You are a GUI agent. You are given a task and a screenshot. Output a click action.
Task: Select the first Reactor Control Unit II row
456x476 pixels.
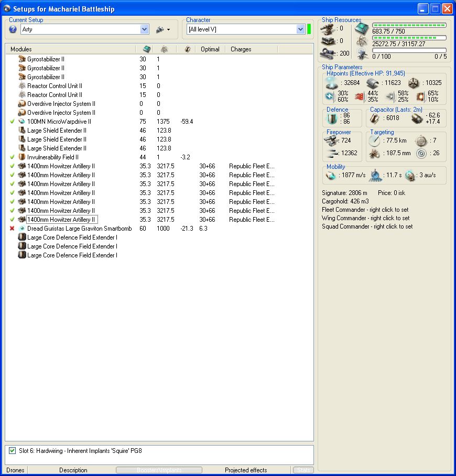click(x=159, y=86)
